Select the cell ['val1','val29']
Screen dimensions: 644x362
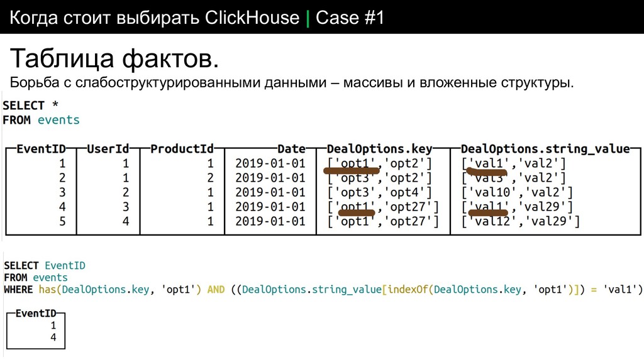point(517,206)
